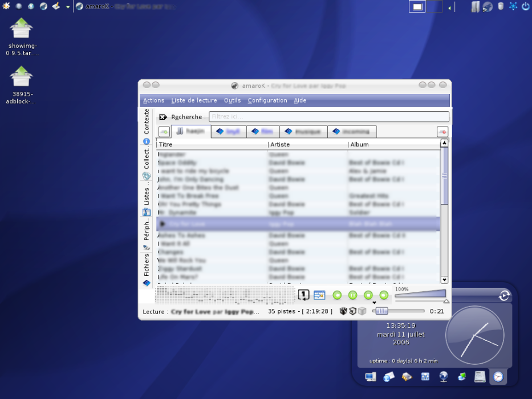Click the '35 pistes' status bar text
Image resolution: width=532 pixels, height=399 pixels.
[282, 311]
